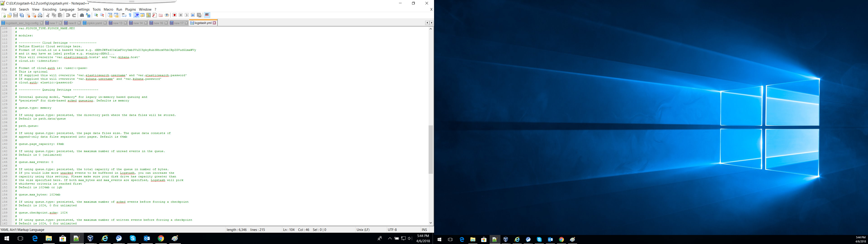The height and width of the screenshot is (244, 868).
Task: Expand the system tray hidden icons chevron
Action: click(x=390, y=238)
